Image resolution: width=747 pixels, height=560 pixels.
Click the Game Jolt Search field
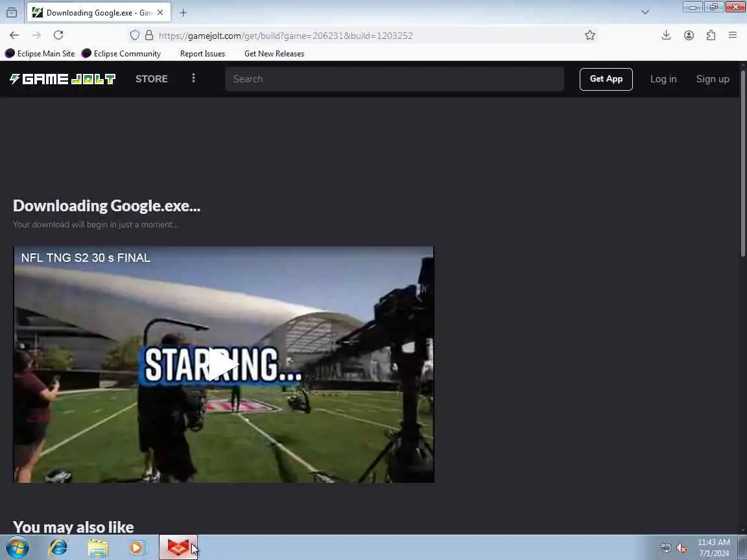pos(394,79)
